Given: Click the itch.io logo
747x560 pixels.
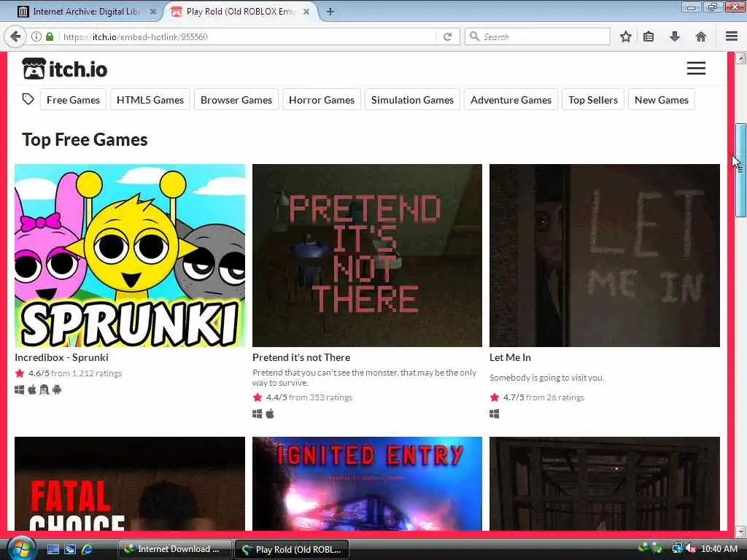Looking at the screenshot, I should pos(64,69).
